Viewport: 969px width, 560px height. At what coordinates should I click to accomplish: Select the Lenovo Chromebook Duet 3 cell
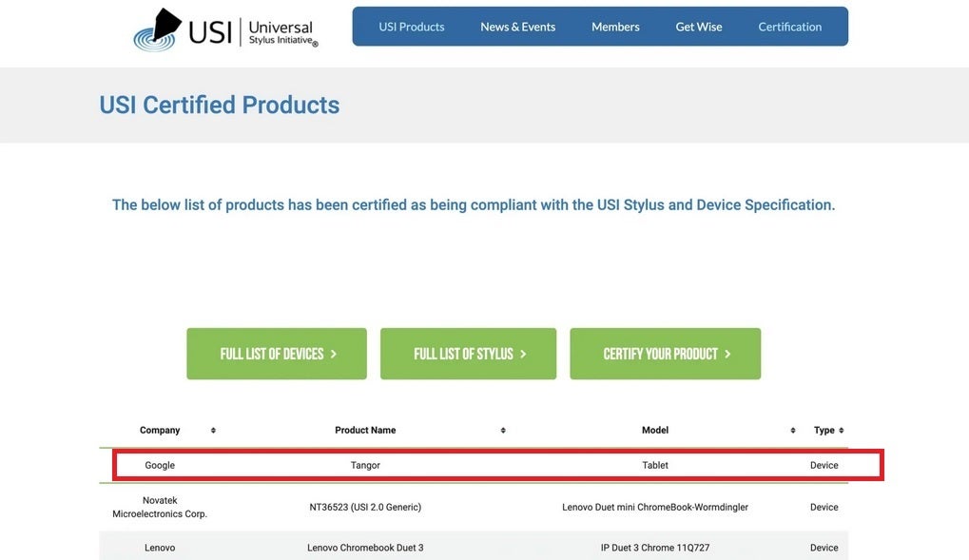[x=365, y=548]
